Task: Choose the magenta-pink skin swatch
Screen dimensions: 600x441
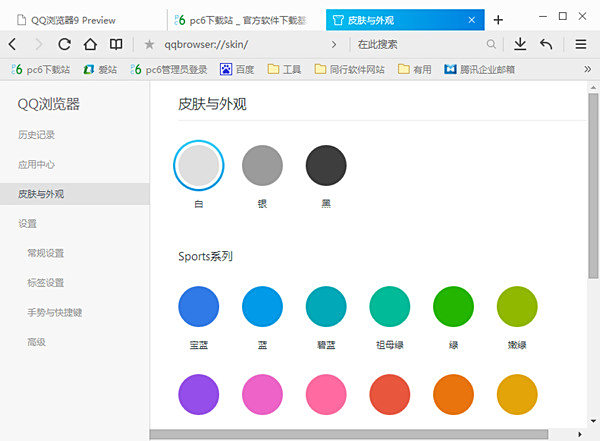Action: [x=262, y=395]
